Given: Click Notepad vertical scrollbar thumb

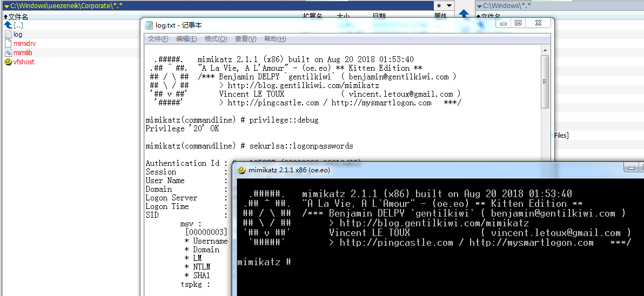Looking at the screenshot, I should coord(545,82).
